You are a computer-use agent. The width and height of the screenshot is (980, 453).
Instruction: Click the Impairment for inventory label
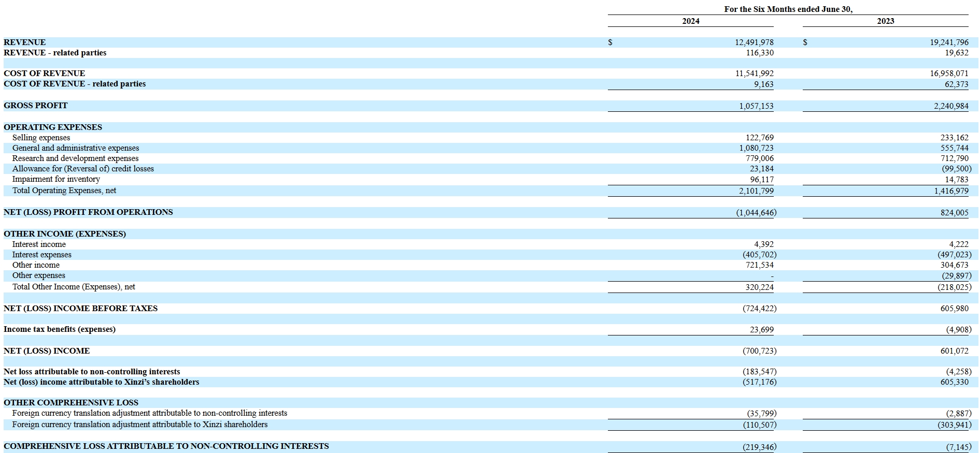coord(56,179)
